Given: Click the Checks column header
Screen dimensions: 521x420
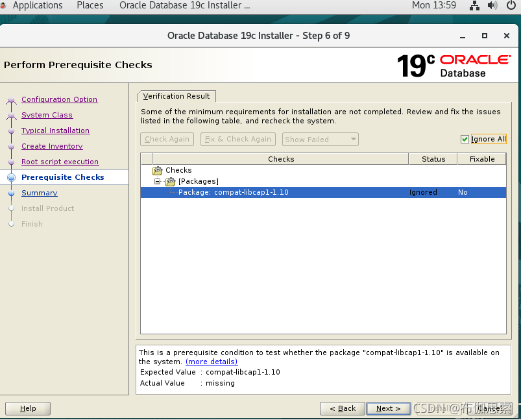Looking at the screenshot, I should click(x=281, y=159).
